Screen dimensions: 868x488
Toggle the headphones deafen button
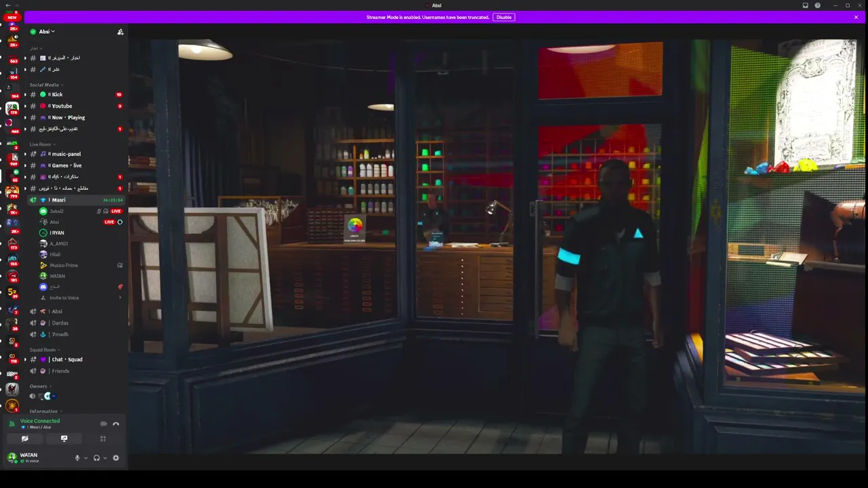96,458
